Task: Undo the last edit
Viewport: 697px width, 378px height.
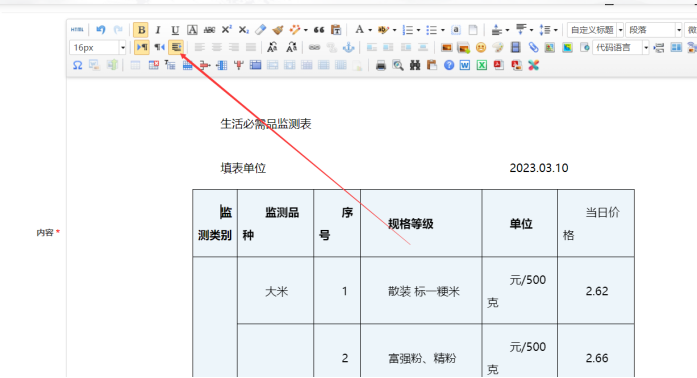Action: pyautogui.click(x=101, y=30)
